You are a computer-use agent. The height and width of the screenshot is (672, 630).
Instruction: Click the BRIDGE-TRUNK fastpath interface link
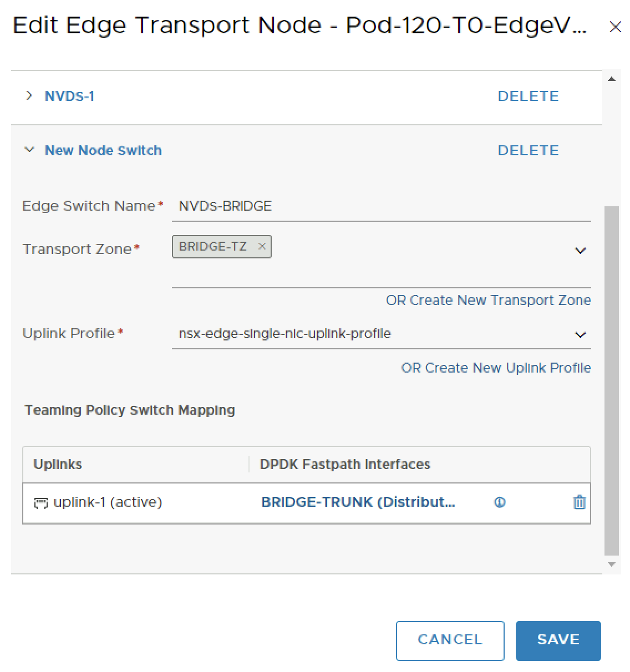point(358,502)
